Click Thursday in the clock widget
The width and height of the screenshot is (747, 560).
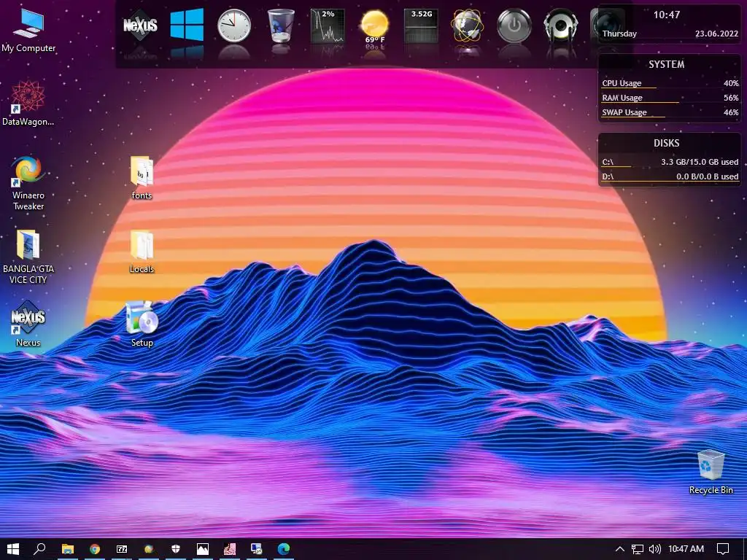pos(619,34)
